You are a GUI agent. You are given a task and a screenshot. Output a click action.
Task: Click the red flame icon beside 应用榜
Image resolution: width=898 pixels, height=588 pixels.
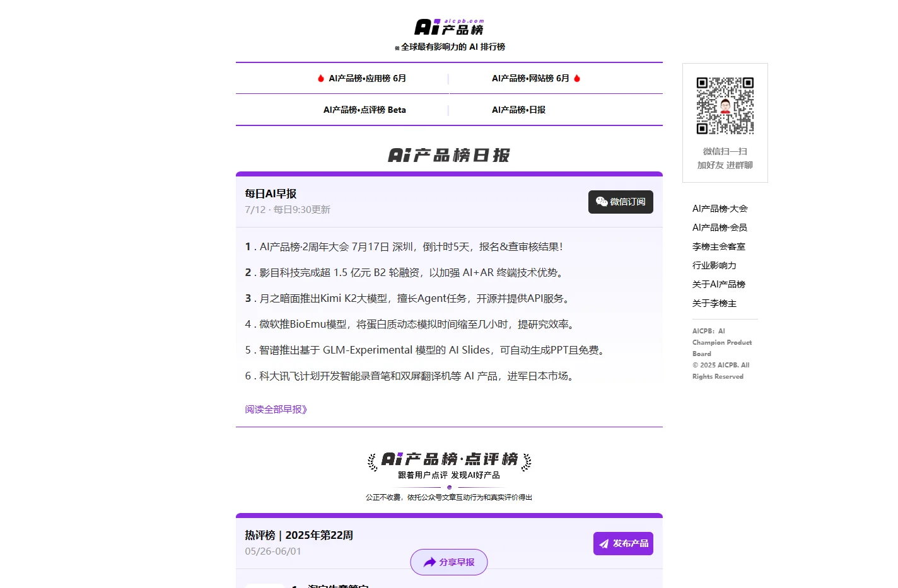pos(321,79)
